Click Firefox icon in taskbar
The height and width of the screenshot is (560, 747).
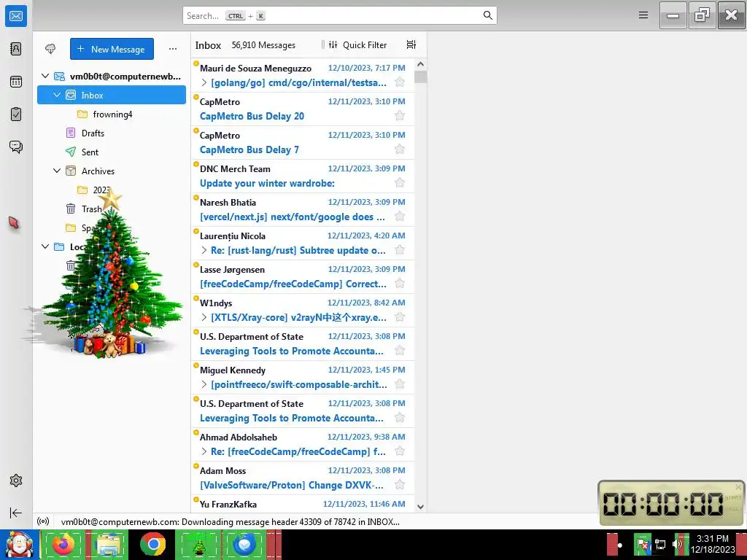pyautogui.click(x=63, y=544)
